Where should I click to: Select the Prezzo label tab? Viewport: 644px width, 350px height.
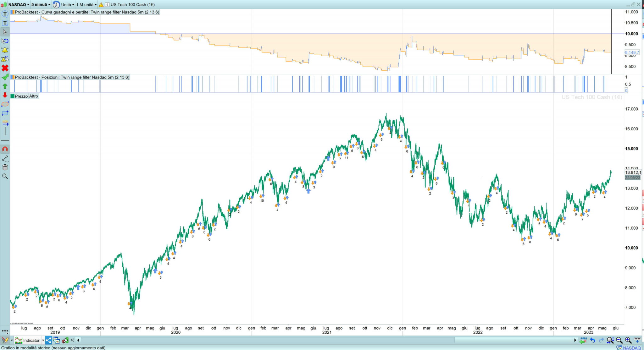[21, 96]
